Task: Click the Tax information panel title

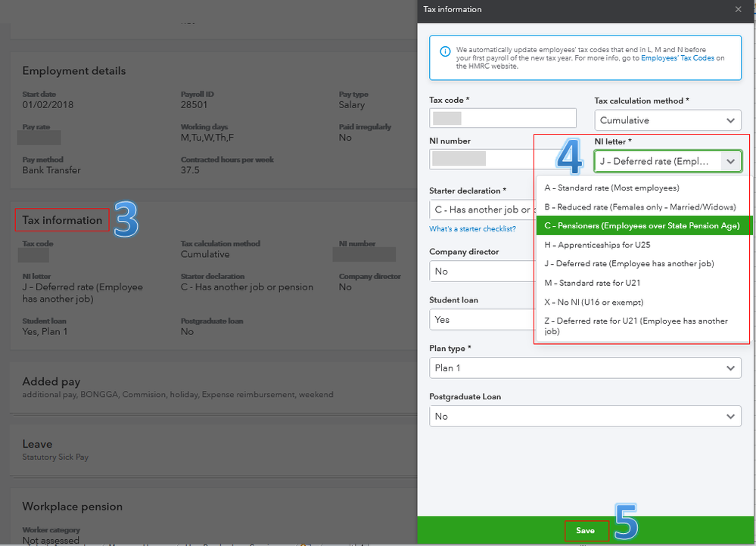Action: [x=453, y=9]
